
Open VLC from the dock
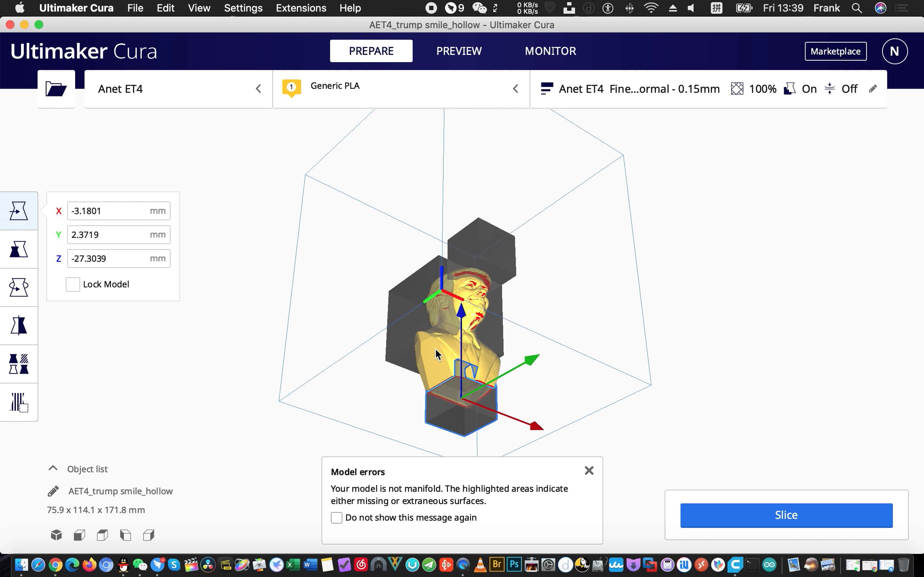480,564
